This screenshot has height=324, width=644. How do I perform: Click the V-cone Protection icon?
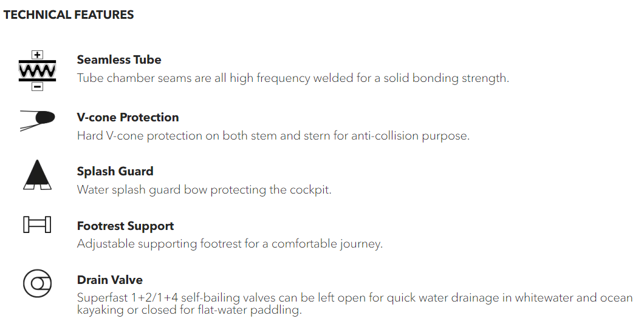pos(38,121)
